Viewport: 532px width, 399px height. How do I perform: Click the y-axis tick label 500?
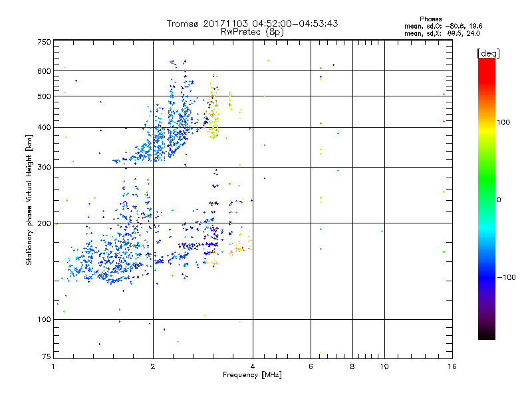point(44,96)
